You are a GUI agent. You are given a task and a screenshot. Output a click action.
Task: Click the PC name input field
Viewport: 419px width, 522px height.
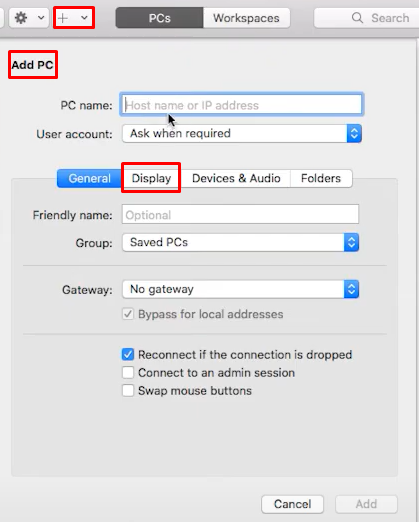(x=242, y=105)
